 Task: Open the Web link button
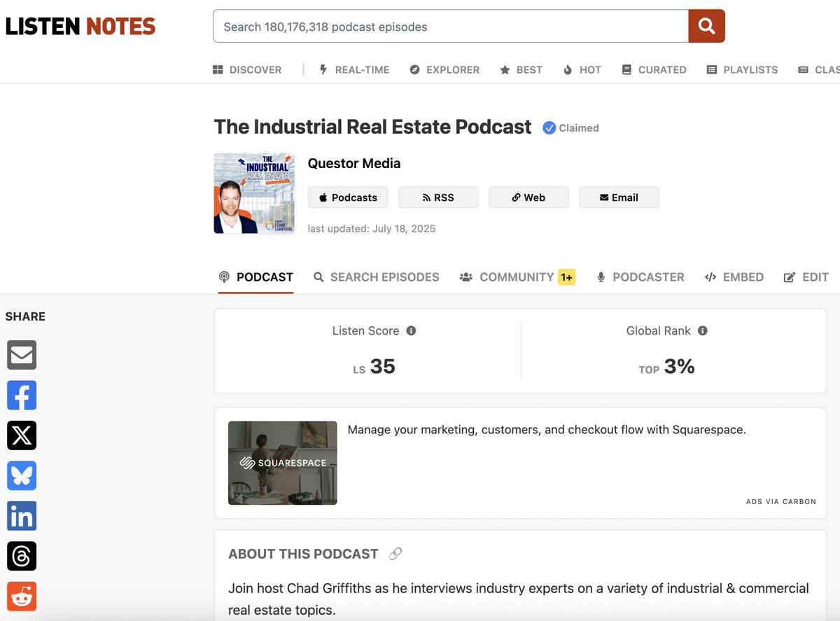click(x=528, y=197)
